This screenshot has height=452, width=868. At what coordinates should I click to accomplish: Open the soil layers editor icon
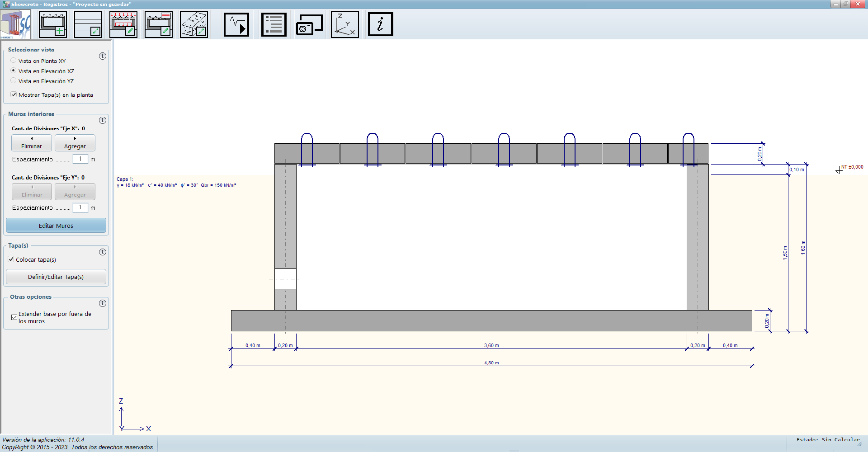pos(88,24)
